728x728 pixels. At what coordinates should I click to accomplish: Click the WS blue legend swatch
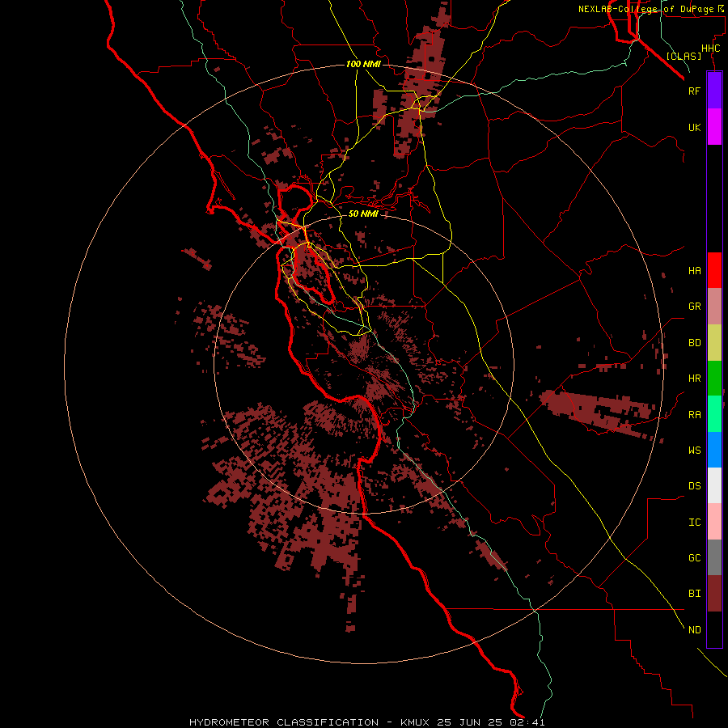(714, 450)
